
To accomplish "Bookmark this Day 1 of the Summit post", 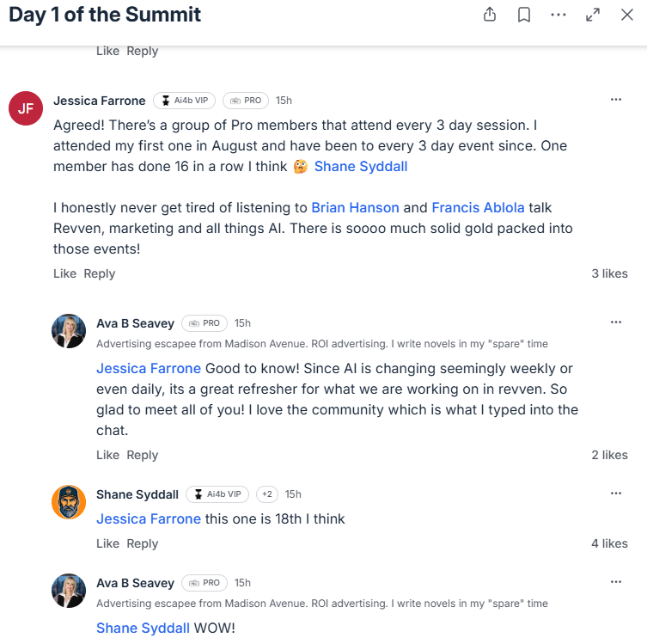I will pos(524,15).
